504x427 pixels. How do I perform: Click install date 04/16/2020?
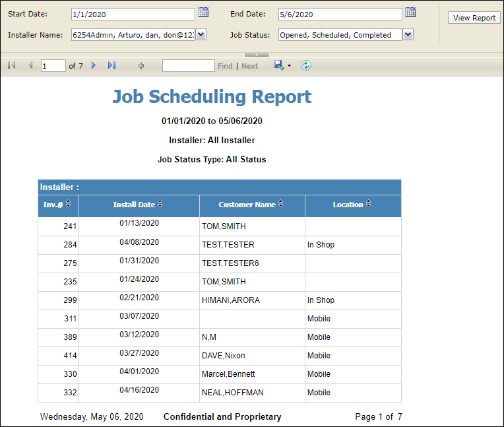pos(139,389)
